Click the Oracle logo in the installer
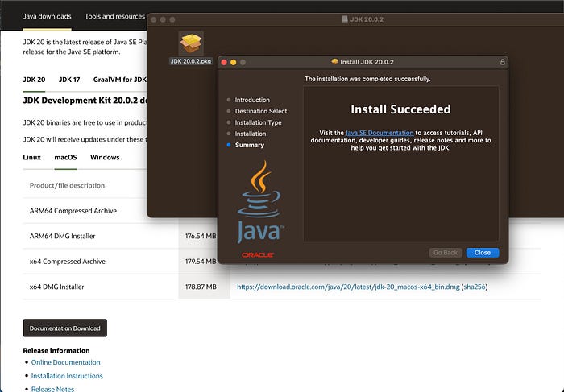Viewport: 564px width, 392px height. coord(258,254)
